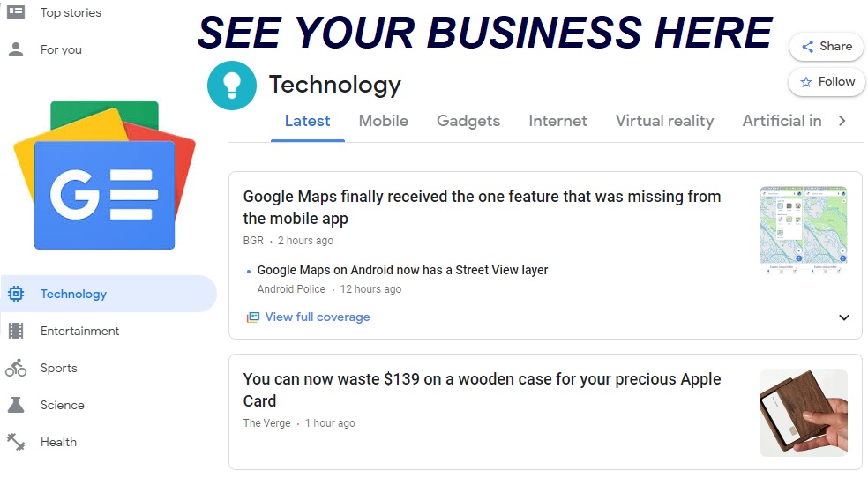This screenshot has height=478, width=868.
Task: Click the Science flask icon
Action: [16, 405]
